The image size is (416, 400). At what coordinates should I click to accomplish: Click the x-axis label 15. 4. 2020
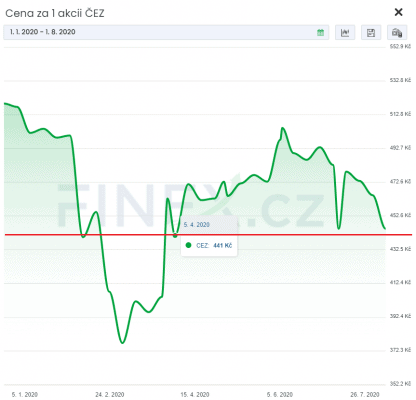195,394
